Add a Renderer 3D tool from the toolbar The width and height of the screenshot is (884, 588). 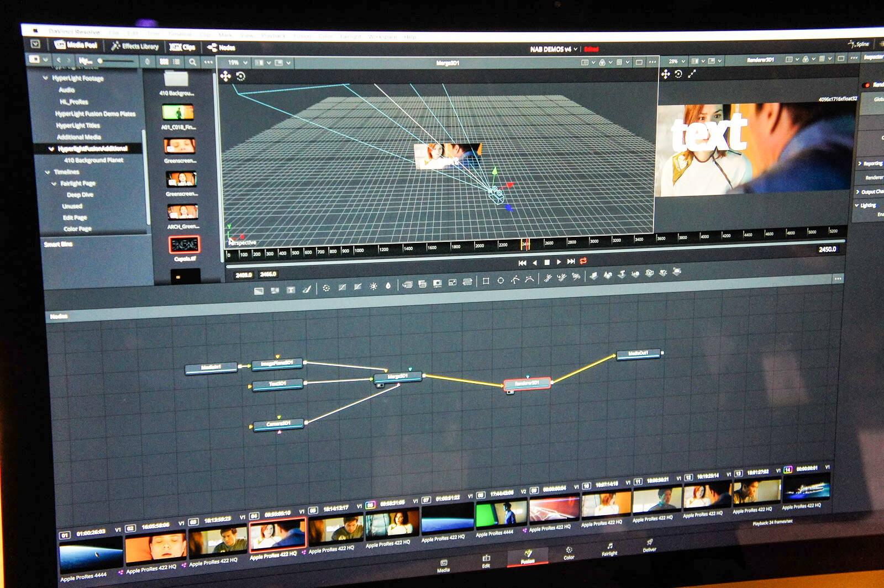click(x=677, y=271)
